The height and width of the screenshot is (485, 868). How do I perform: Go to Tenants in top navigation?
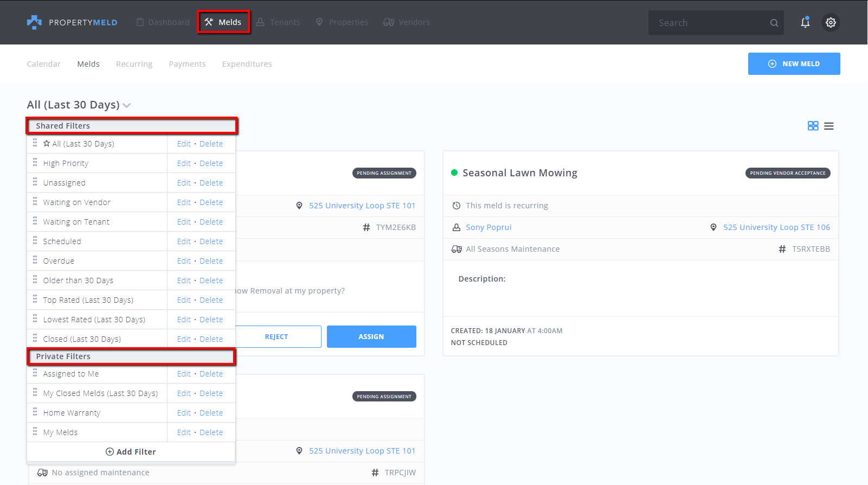point(278,22)
